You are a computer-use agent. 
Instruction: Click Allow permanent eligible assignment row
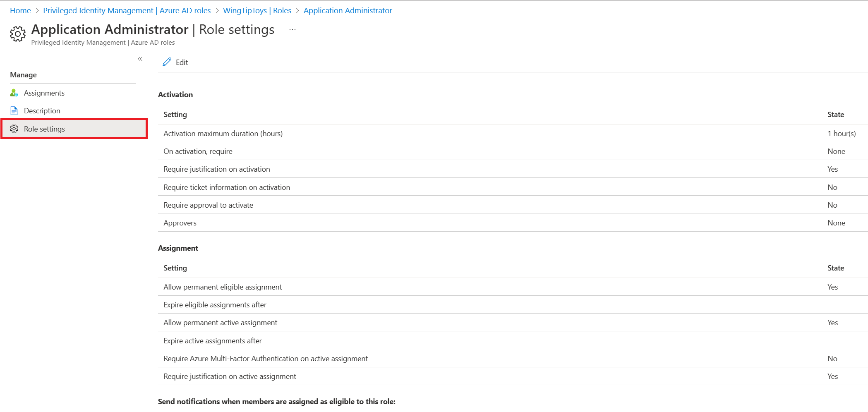(x=513, y=287)
